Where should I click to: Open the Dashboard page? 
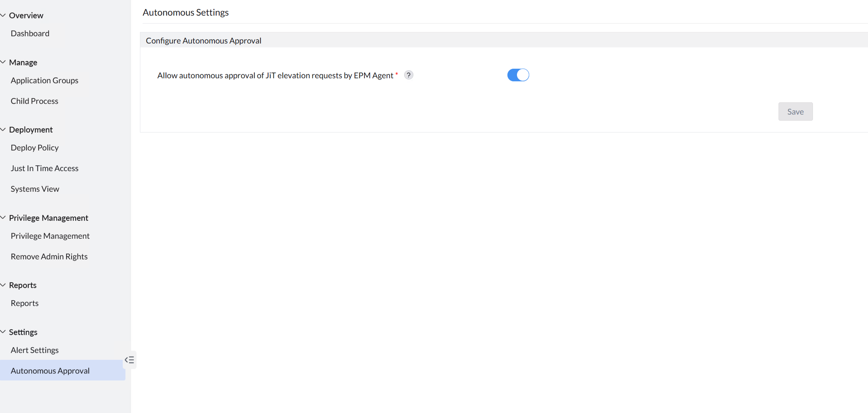tap(30, 34)
